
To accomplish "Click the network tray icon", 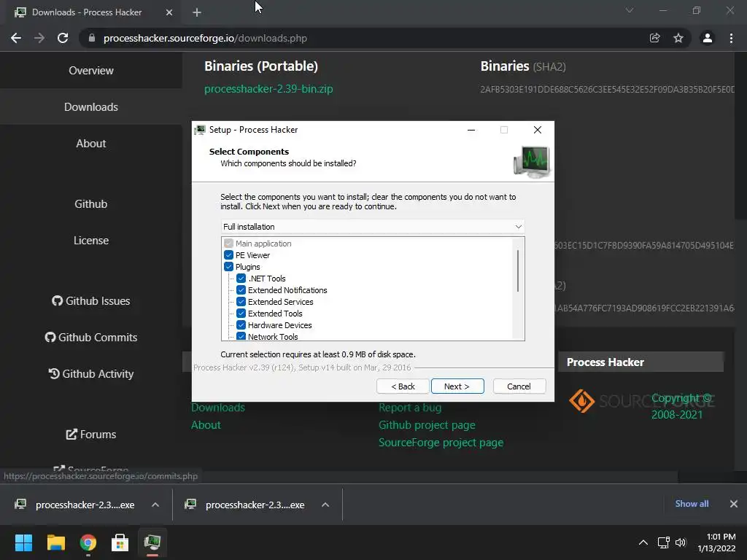I will 664,542.
